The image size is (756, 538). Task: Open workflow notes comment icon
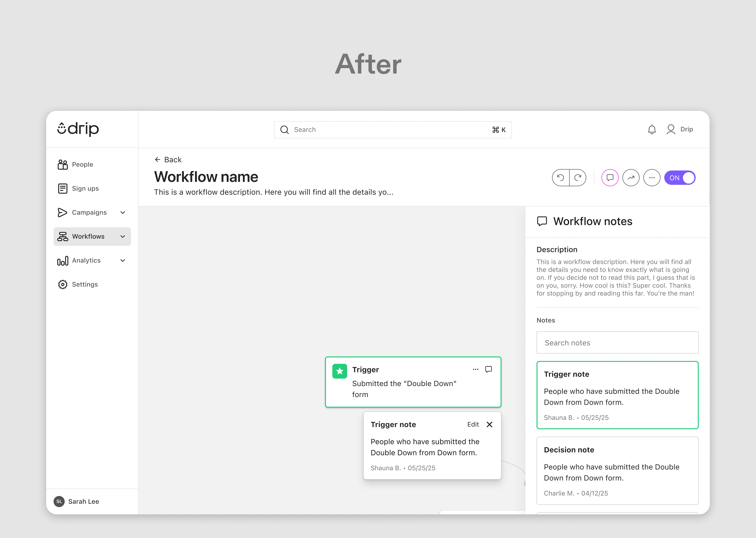tap(610, 178)
